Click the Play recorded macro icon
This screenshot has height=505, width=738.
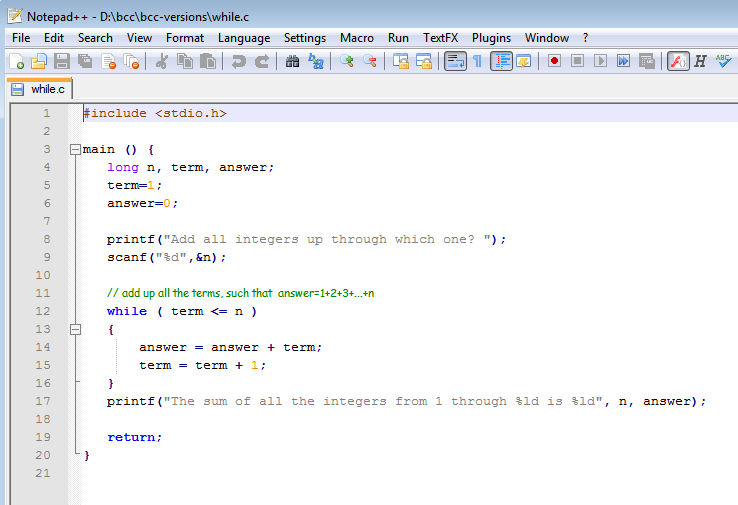point(600,61)
